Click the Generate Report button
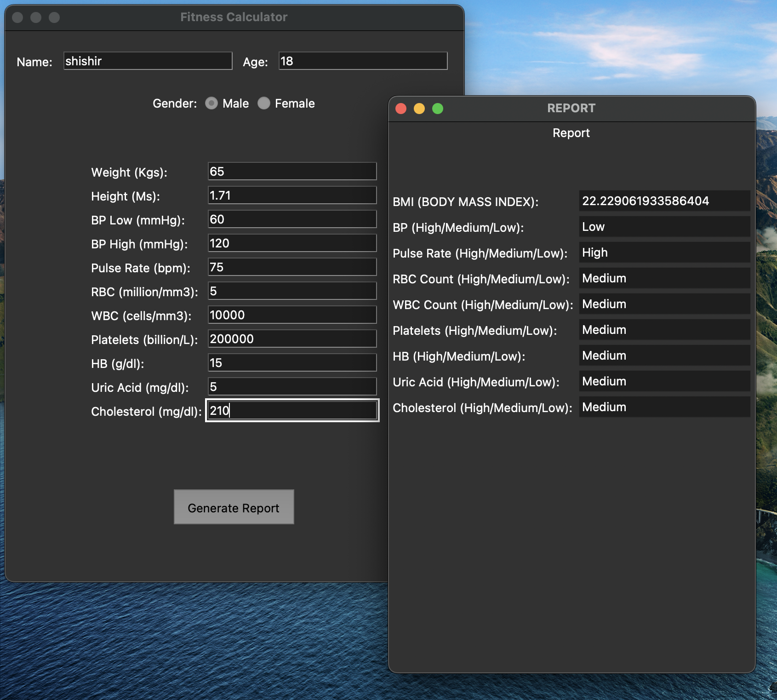Viewport: 777px width, 700px height. 234,507
